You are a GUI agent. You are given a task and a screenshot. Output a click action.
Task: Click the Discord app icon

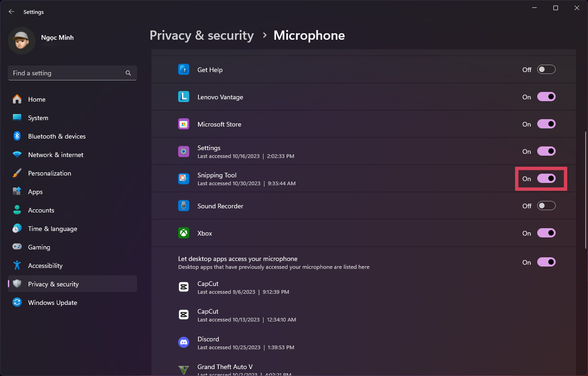(x=184, y=343)
